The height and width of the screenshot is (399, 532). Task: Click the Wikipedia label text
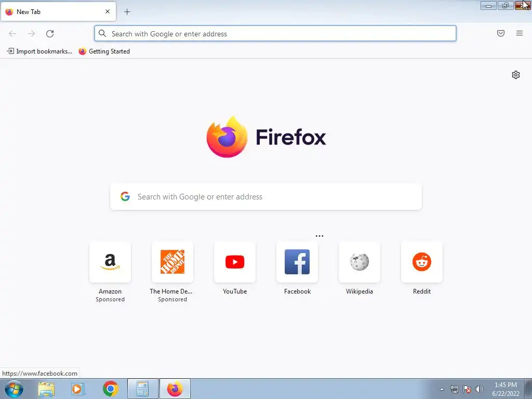point(360,291)
